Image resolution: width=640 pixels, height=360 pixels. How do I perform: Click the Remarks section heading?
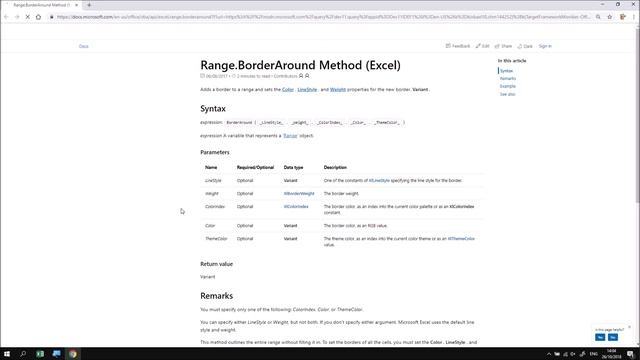pyautogui.click(x=216, y=296)
